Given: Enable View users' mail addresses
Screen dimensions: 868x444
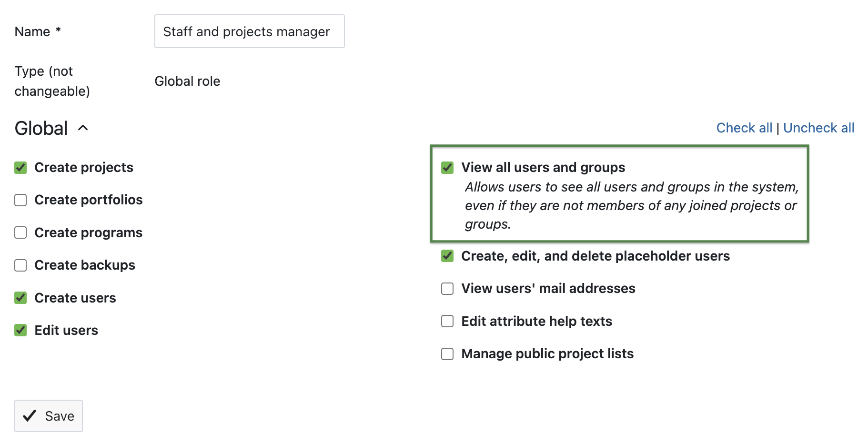Looking at the screenshot, I should 447,289.
